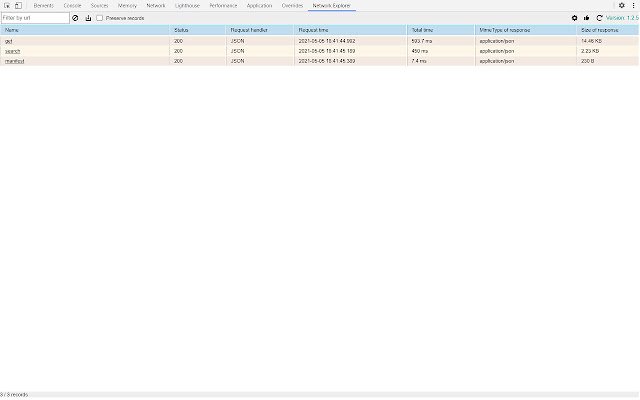The image size is (640, 400).
Task: Switch to the Elements tab
Action: coord(44,6)
